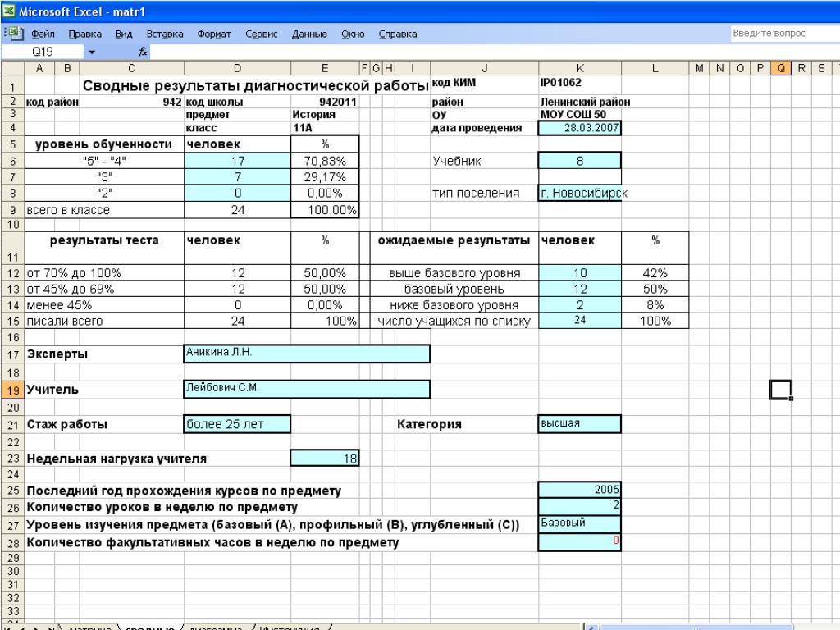Image resolution: width=840 pixels, height=630 pixels.
Task: Open the Окно menu
Action: click(353, 34)
